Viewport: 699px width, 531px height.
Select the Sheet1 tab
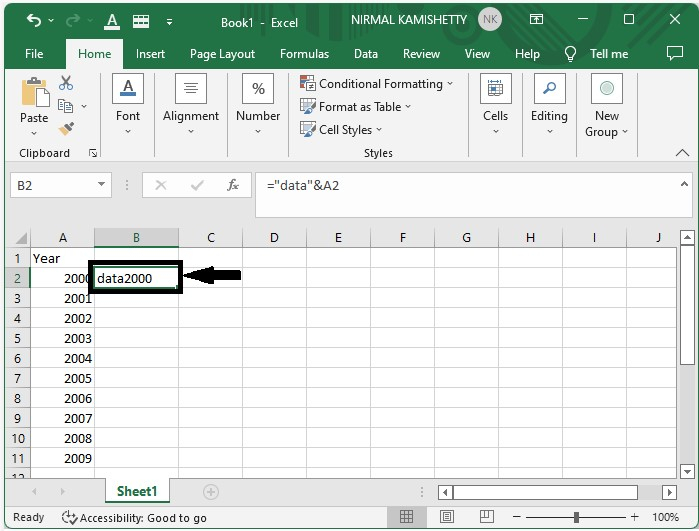click(x=137, y=491)
